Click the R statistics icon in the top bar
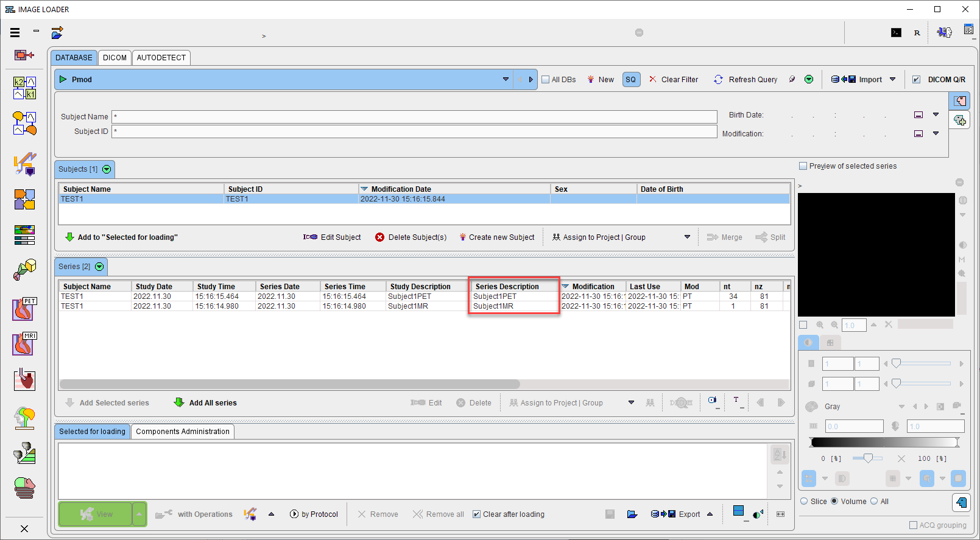Image resolution: width=980 pixels, height=540 pixels. [917, 33]
